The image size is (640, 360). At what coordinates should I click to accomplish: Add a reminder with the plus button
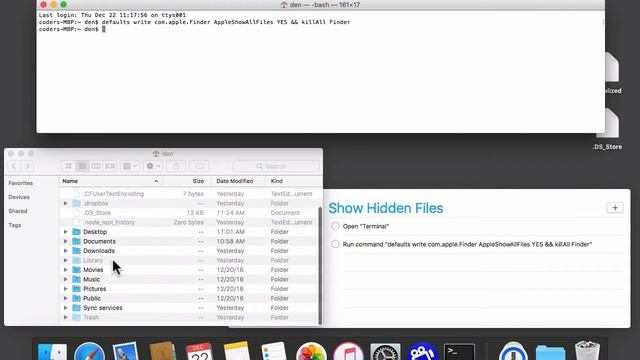[x=615, y=208]
